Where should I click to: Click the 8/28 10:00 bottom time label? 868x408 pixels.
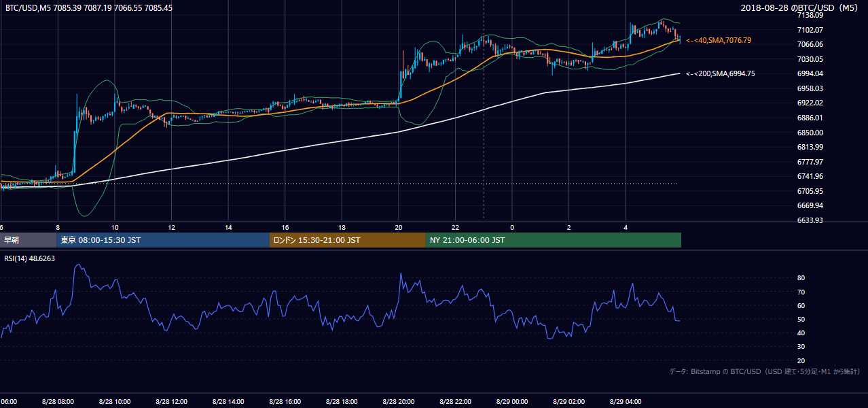tap(115, 401)
